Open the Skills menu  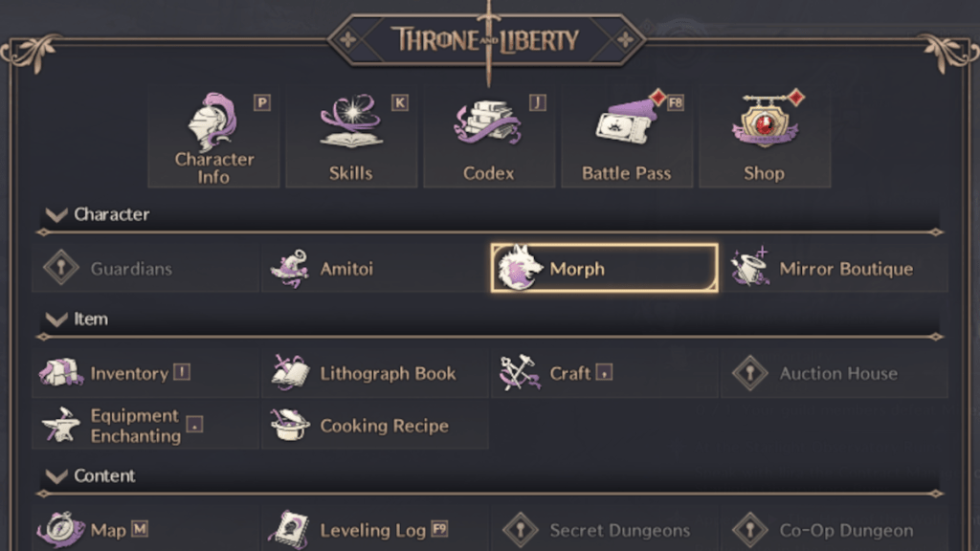click(x=351, y=134)
